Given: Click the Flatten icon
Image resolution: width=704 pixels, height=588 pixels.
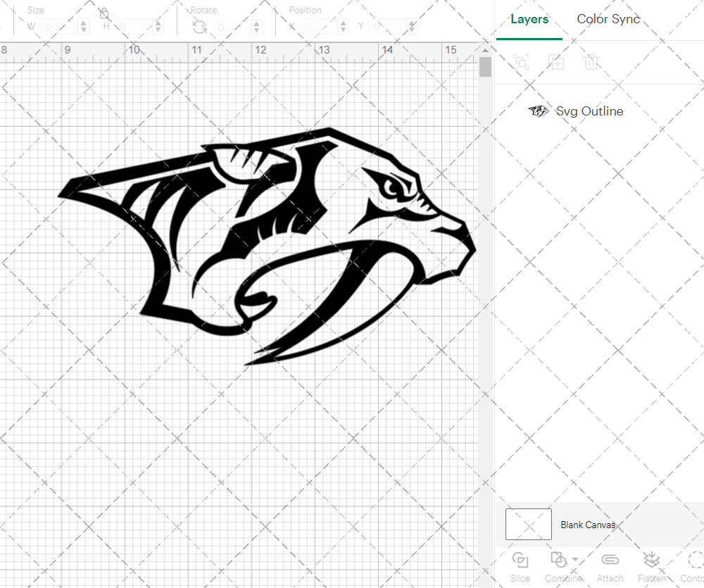Looking at the screenshot, I should 651,561.
